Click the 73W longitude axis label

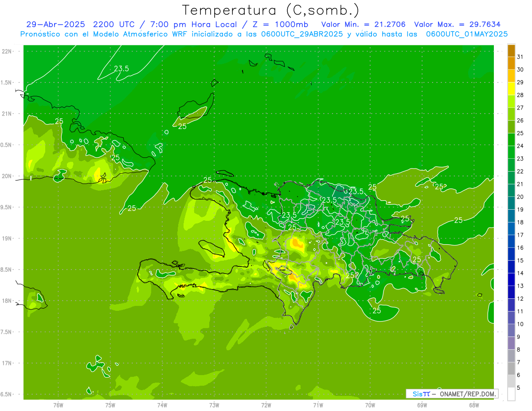point(214,405)
